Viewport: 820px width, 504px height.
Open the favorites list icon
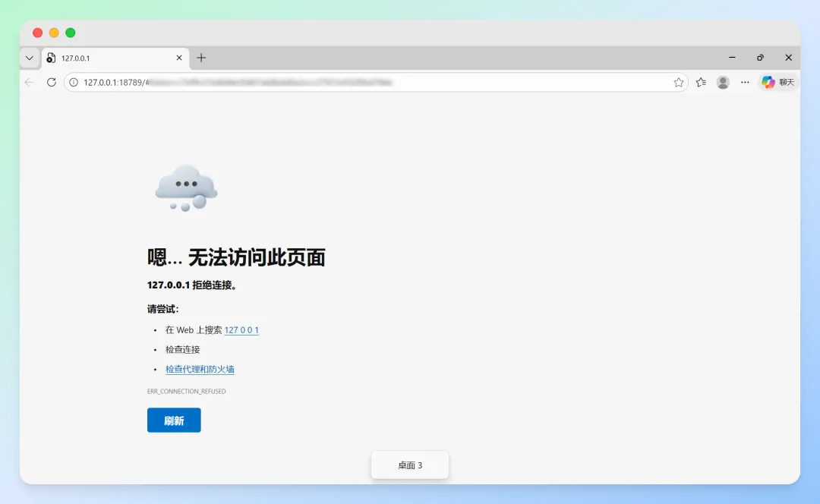701,82
